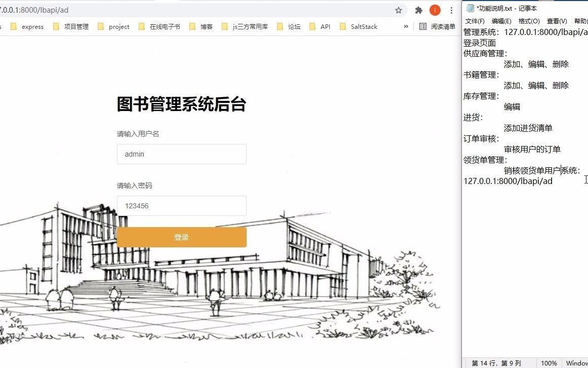The image size is (588, 368).
Task: Click the admin username input field
Action: tap(181, 154)
